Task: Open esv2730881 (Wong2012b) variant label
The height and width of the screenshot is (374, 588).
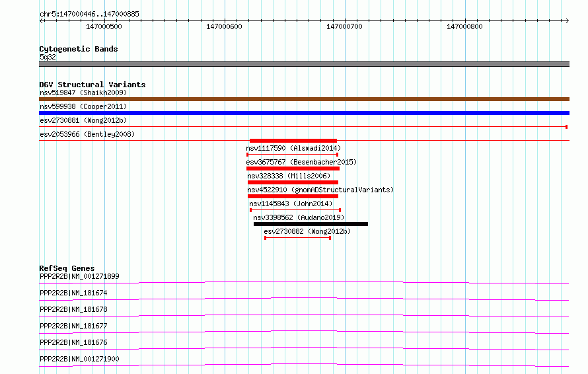Action: [83, 120]
